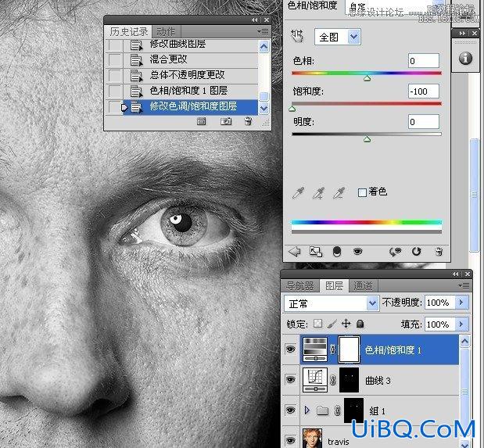
Task: Switch to the 导航器 navigator tab
Action: (x=299, y=286)
